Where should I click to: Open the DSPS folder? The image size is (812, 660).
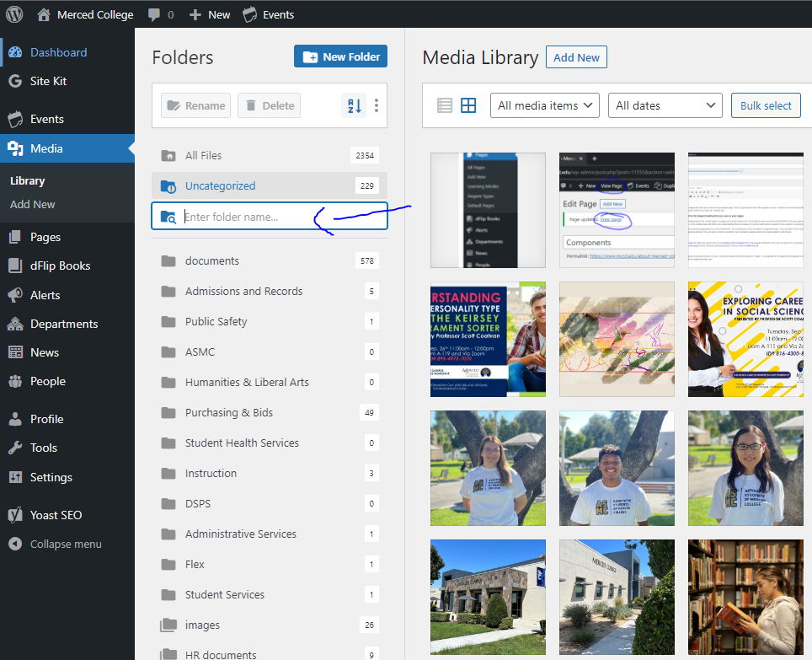[x=270, y=503]
